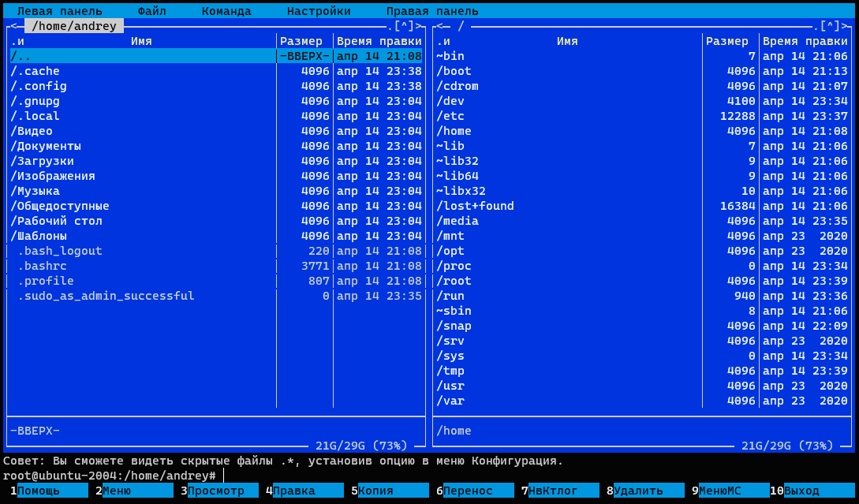Open the Настройки menu
This screenshot has width=859, height=504.
click(319, 11)
